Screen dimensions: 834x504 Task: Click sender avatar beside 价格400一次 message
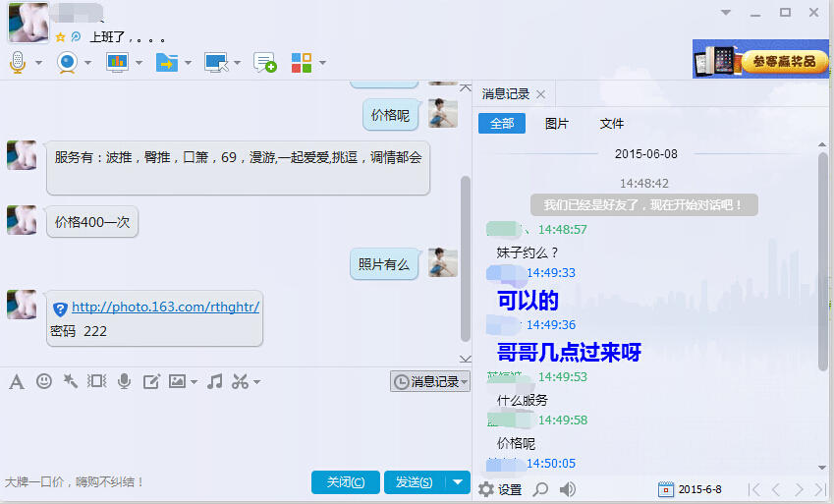click(22, 220)
